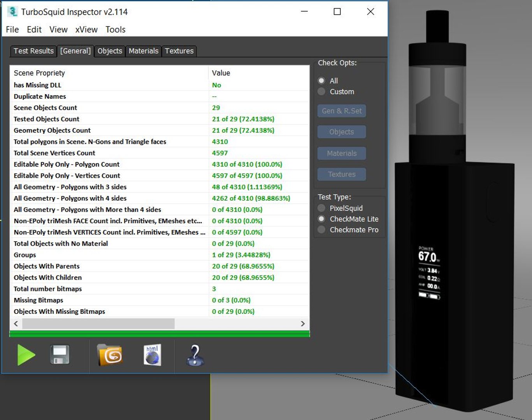
Task: Click the Objects check button
Action: pos(342,132)
